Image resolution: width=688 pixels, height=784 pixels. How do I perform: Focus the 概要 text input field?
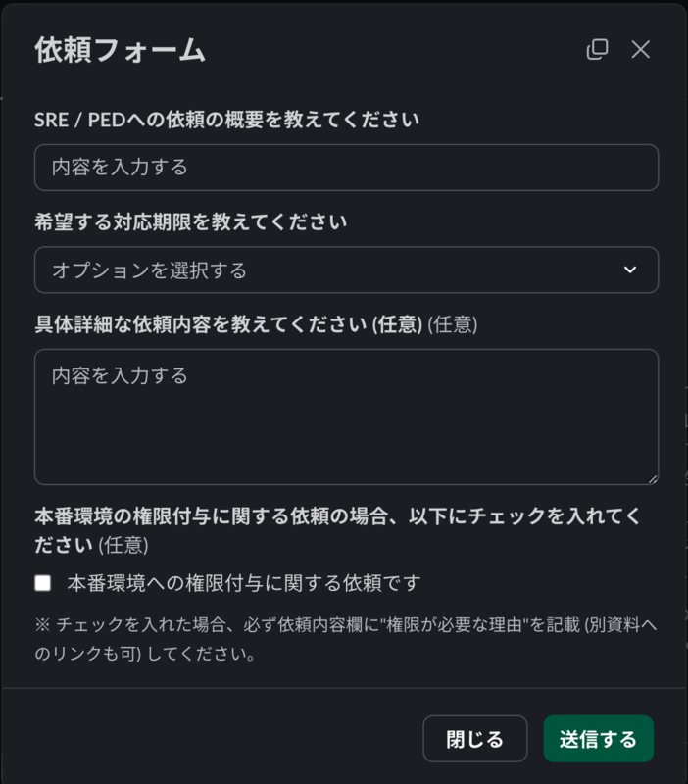pyautogui.click(x=346, y=167)
